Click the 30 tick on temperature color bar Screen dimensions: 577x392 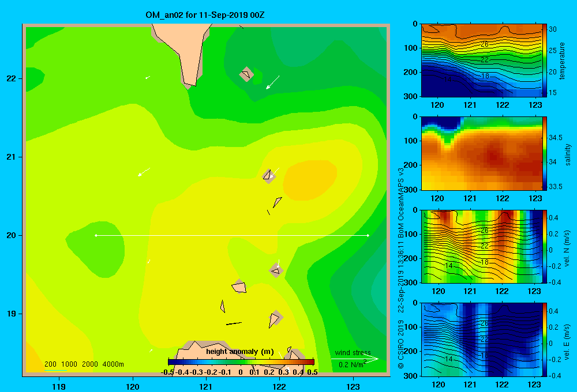point(553,29)
